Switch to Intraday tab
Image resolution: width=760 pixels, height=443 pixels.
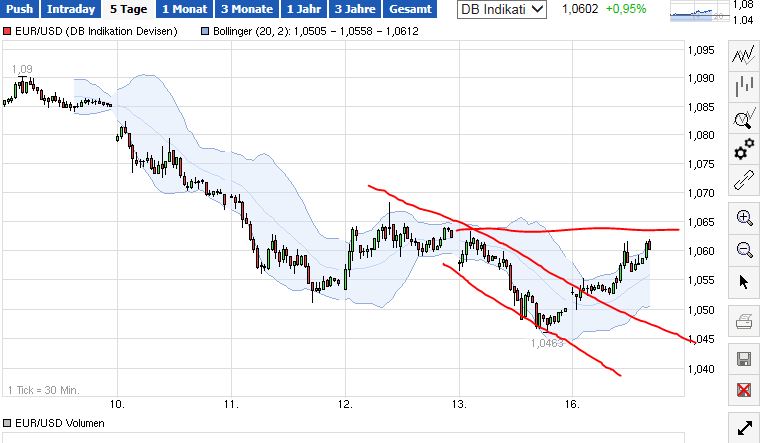(71, 9)
